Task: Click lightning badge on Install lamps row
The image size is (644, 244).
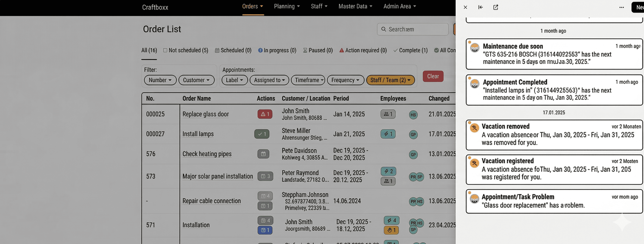Action: pos(388,134)
